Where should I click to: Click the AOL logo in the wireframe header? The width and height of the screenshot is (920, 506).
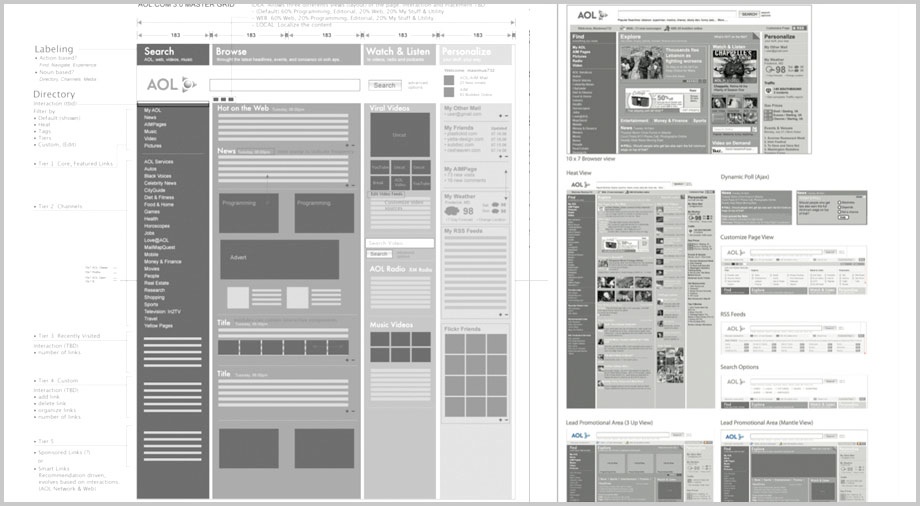171,84
